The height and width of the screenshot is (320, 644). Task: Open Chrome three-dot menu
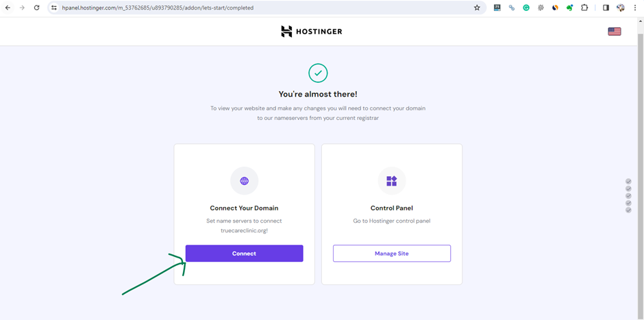click(635, 8)
